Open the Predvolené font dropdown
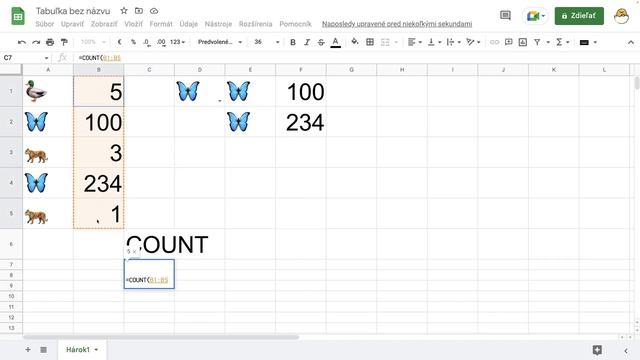This screenshot has height=360, width=640. 220,42
